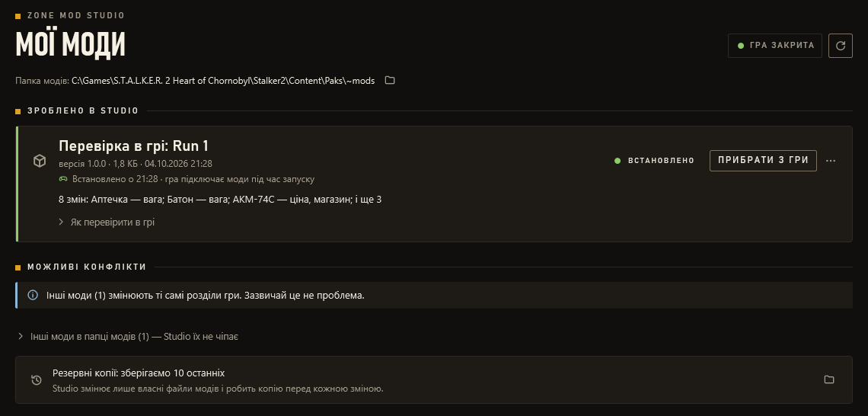
Task: Open the mods folder via folder icon
Action: pyautogui.click(x=390, y=80)
